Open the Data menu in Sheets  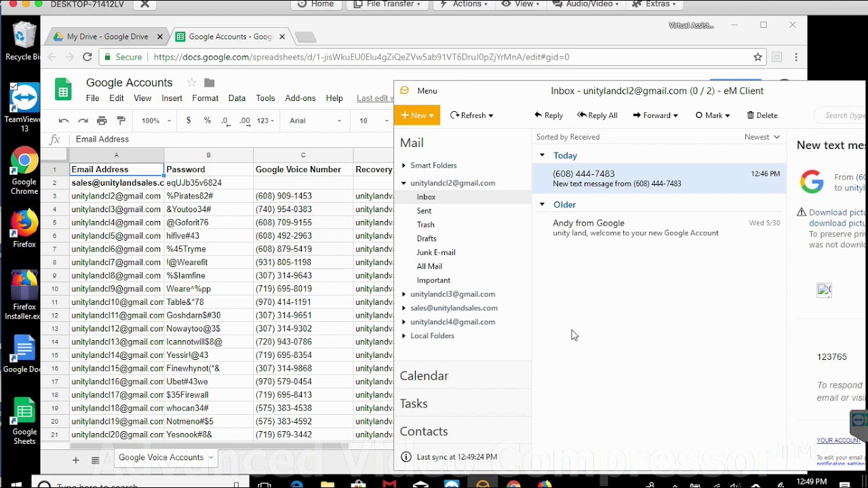coord(237,98)
